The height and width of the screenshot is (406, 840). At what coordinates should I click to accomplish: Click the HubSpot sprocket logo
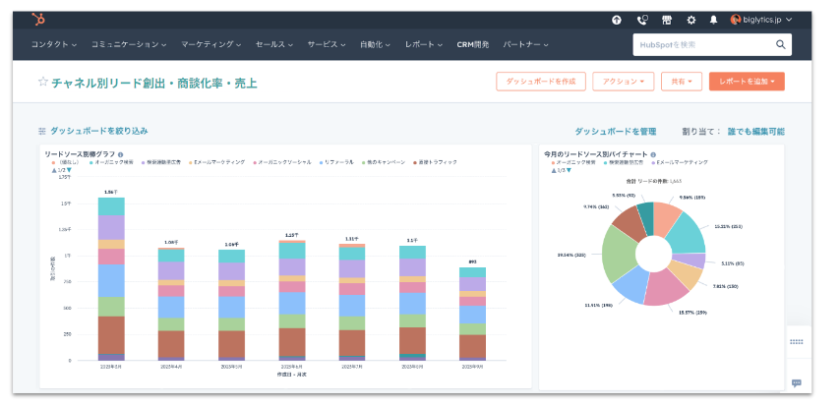pyautogui.click(x=38, y=19)
